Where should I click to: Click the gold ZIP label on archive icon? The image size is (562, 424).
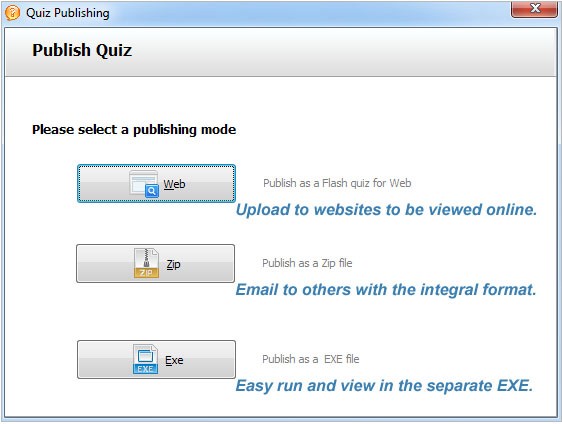(x=146, y=273)
